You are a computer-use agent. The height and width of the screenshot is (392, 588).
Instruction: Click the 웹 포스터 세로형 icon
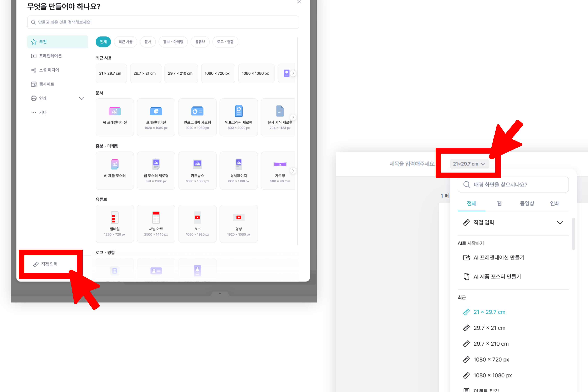point(156,164)
